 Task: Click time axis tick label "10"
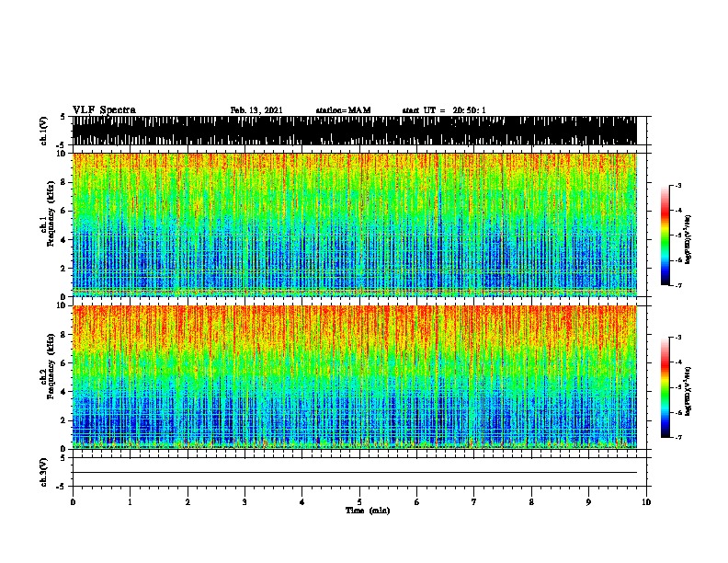pyautogui.click(x=646, y=502)
